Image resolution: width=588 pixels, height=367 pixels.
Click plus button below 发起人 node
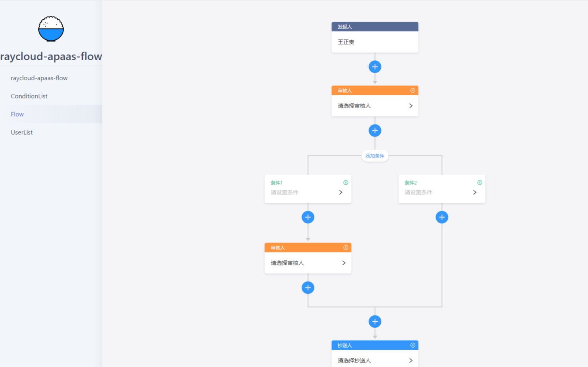pyautogui.click(x=375, y=67)
